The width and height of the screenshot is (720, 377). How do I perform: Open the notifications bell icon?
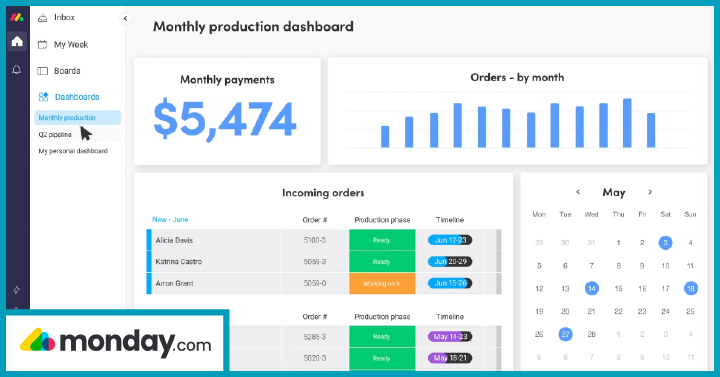point(17,70)
